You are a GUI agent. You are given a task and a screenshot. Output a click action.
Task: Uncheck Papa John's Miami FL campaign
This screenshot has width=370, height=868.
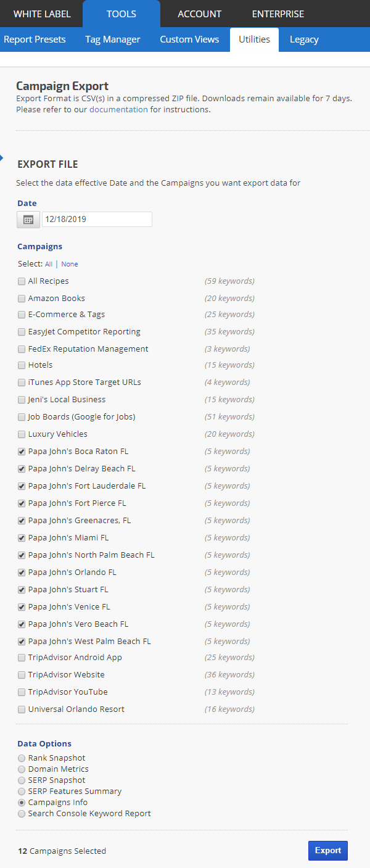click(x=22, y=538)
